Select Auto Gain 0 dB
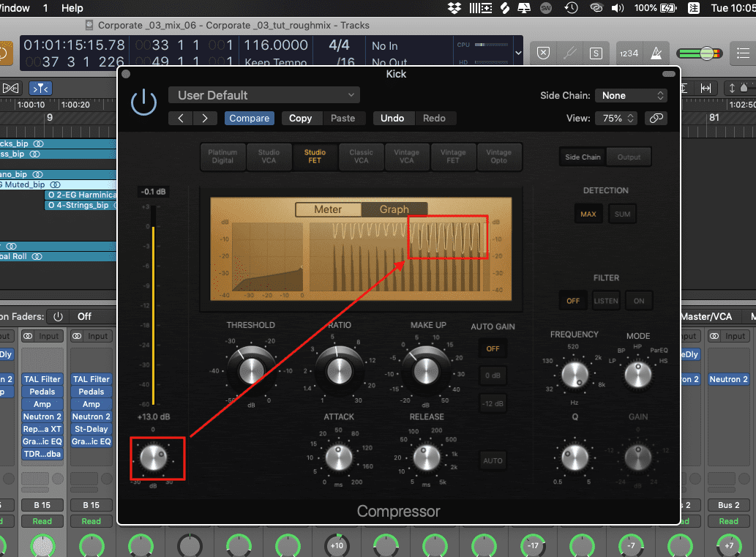 493,375
